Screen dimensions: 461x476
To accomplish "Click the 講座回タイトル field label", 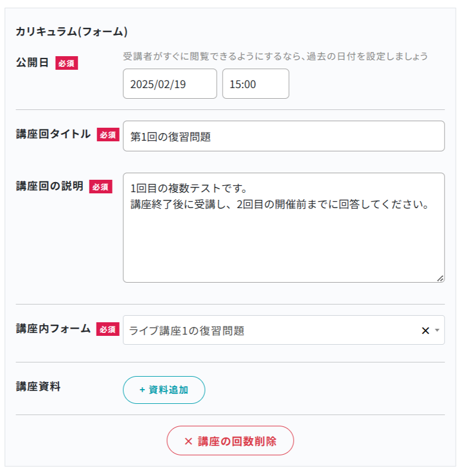I will tap(53, 134).
